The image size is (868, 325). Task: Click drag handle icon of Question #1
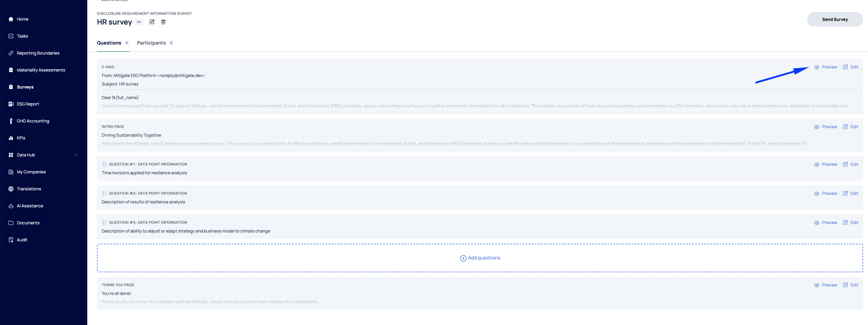pyautogui.click(x=104, y=165)
